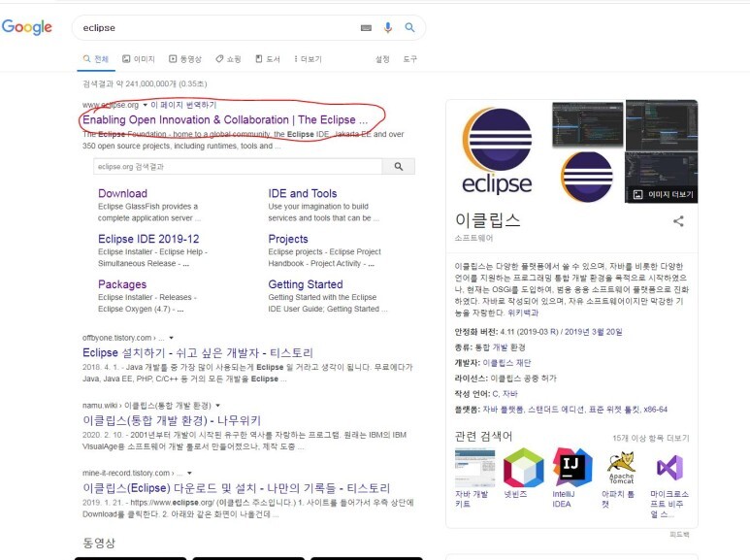Click 15개 이상 항목 더보기 link
The height and width of the screenshot is (560, 750).
(x=651, y=438)
